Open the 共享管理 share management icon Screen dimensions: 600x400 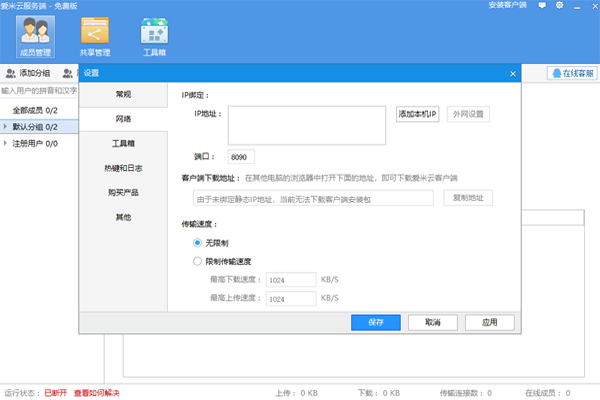95,36
